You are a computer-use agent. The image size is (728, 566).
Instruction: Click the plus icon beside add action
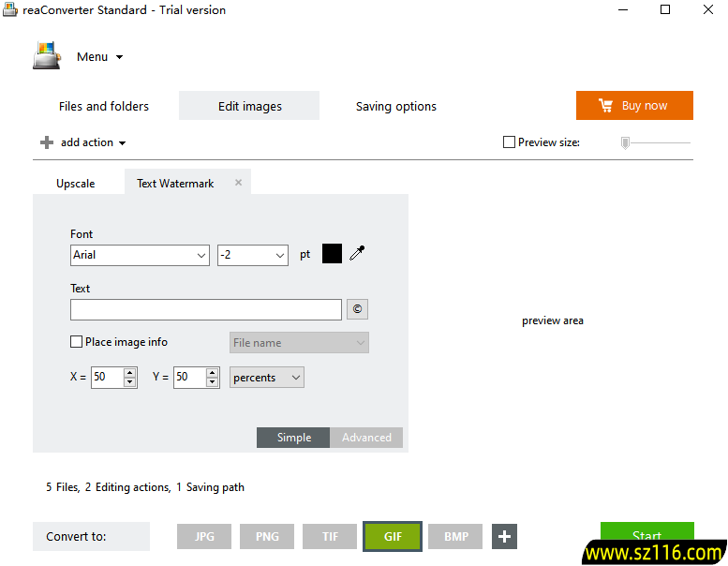click(x=47, y=142)
